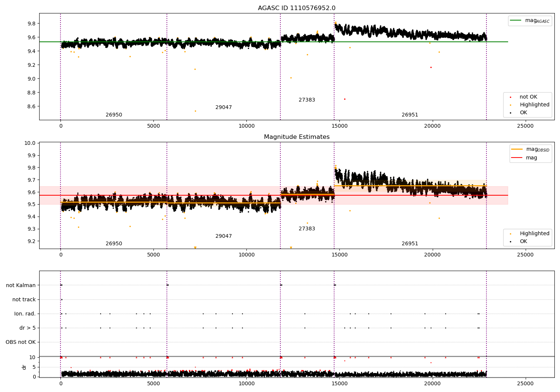The width and height of the screenshot is (560, 392).
Task: Click the 10.0 y-axis tick in the middle plot
Action: click(x=30, y=143)
